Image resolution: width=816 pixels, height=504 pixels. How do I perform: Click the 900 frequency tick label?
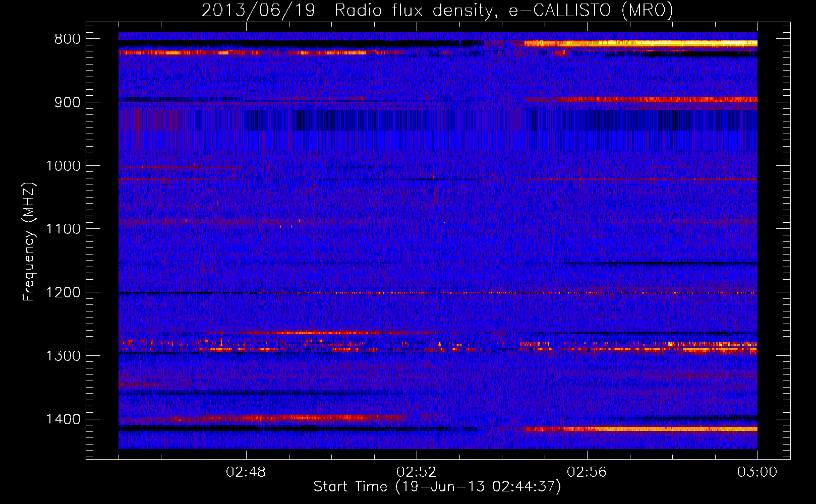68,102
